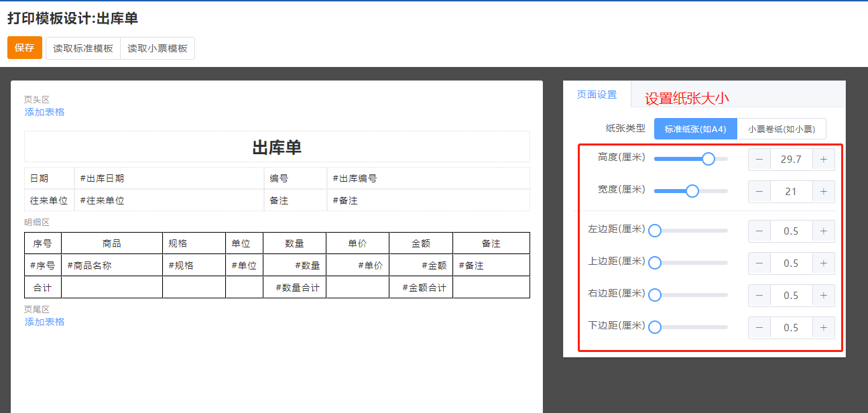Load template via 读取标准模板 button
This screenshot has width=868, height=413.
tap(83, 48)
